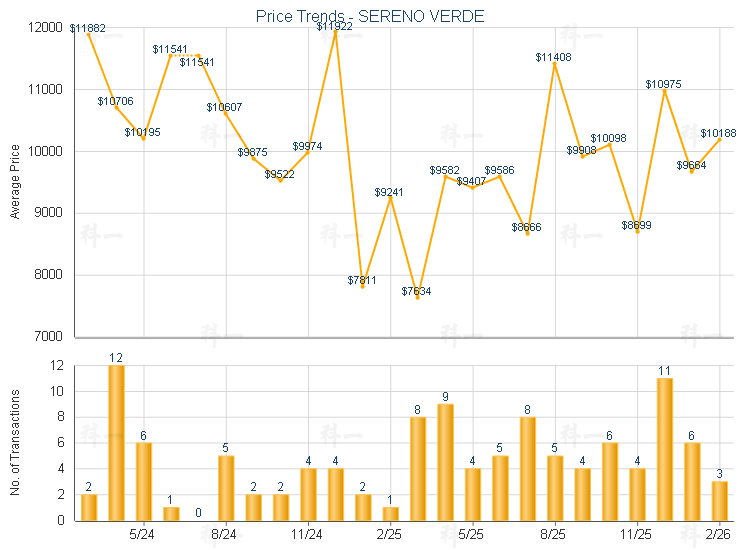This screenshot has width=740, height=550.
Task: Click the chart title Price Trends - SERENO VERDE
Action: 370,15
